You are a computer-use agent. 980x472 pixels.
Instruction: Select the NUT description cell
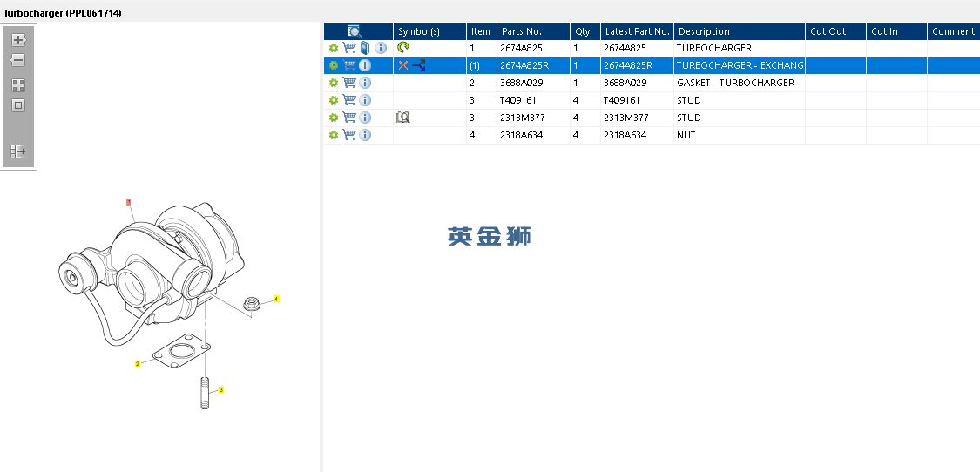(x=740, y=136)
